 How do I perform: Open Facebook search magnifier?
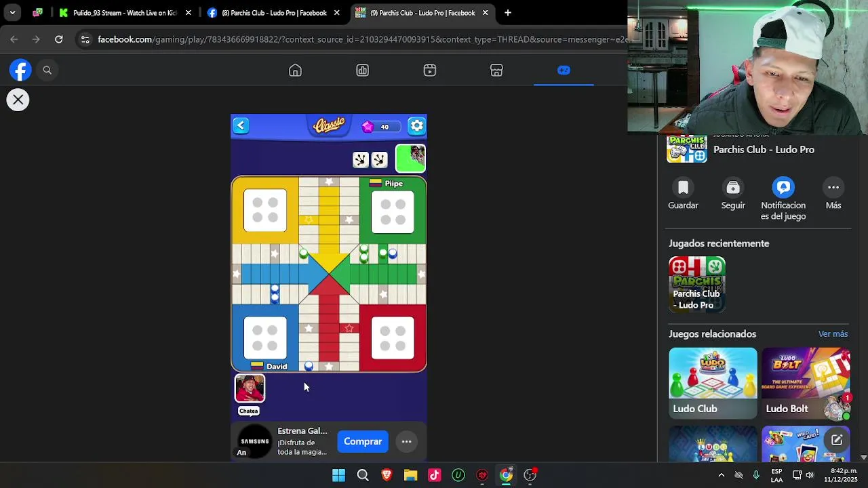[x=47, y=70]
